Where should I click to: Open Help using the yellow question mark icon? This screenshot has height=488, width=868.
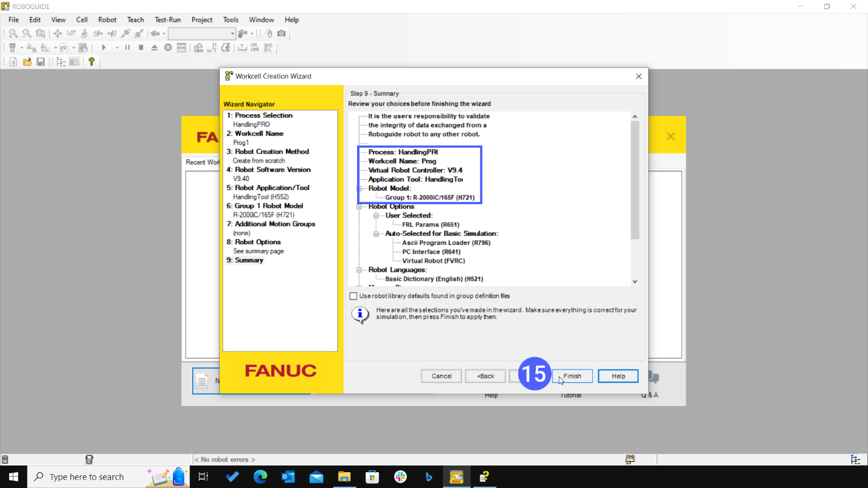[x=92, y=61]
